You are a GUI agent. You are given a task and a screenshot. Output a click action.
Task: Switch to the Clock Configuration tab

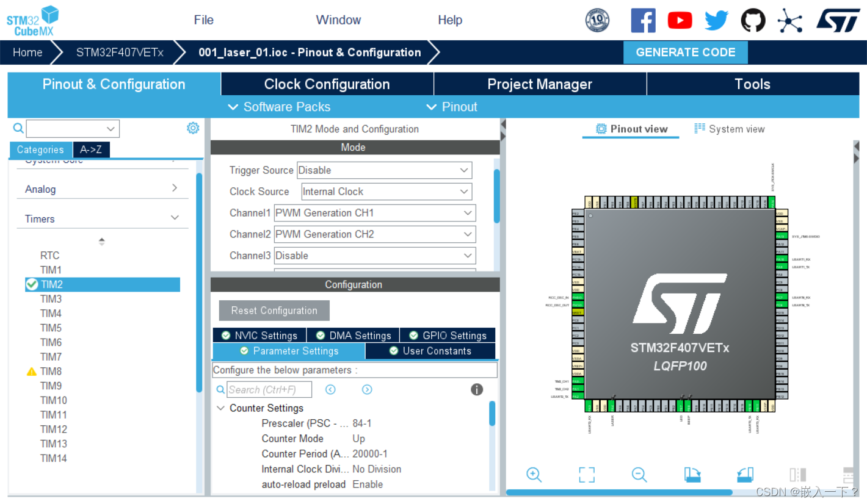tap(327, 84)
